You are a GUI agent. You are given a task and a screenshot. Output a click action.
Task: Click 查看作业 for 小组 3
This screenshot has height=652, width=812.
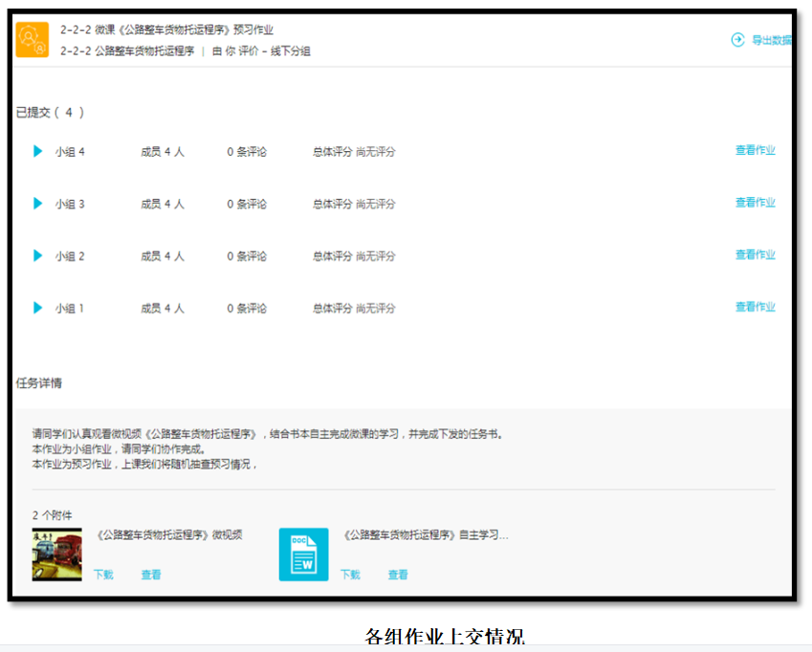click(x=755, y=203)
